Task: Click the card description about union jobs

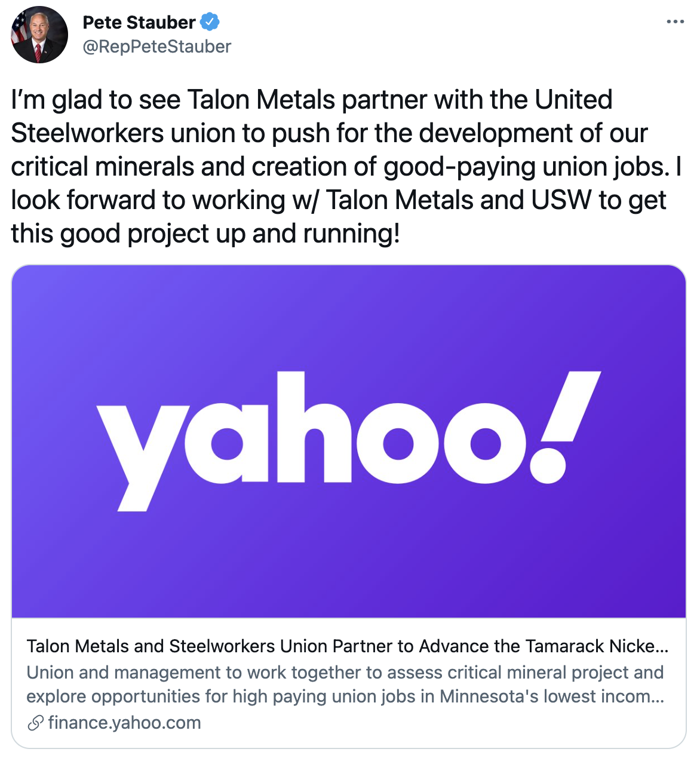Action: 345,685
